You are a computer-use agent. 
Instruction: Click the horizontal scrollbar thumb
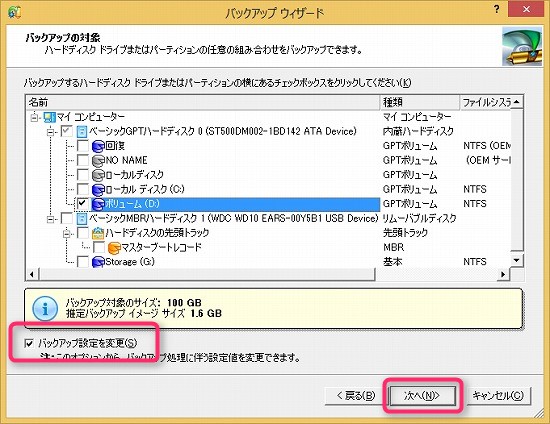coord(207,274)
